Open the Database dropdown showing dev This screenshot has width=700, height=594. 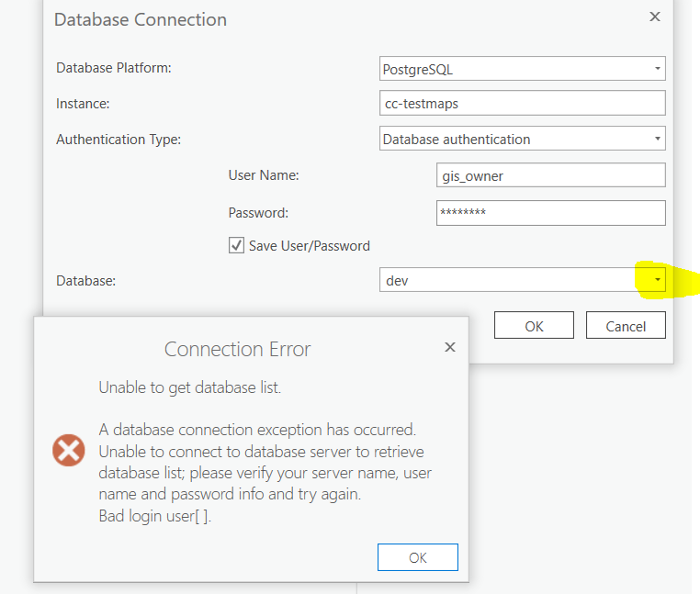point(657,280)
